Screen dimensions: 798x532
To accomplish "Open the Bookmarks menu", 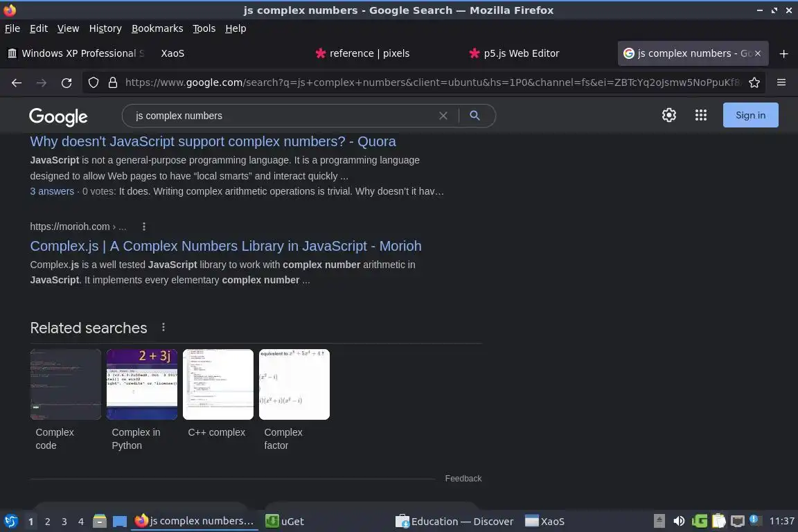I will pos(157,28).
